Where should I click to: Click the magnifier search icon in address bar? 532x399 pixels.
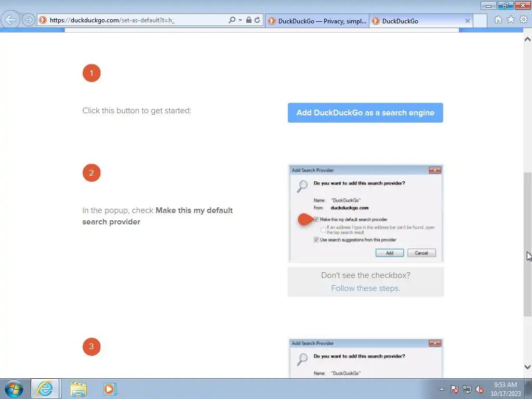pos(232,20)
